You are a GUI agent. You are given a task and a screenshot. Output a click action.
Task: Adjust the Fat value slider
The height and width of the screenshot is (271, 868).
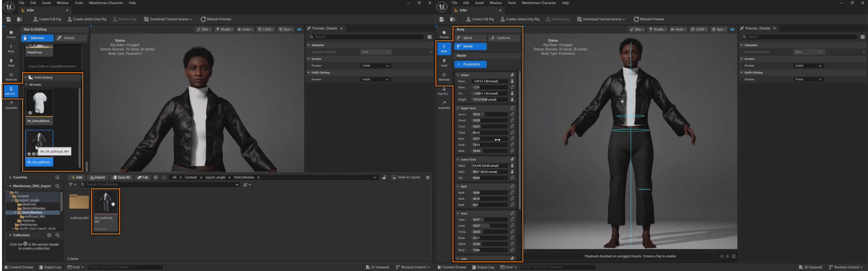coord(490,94)
